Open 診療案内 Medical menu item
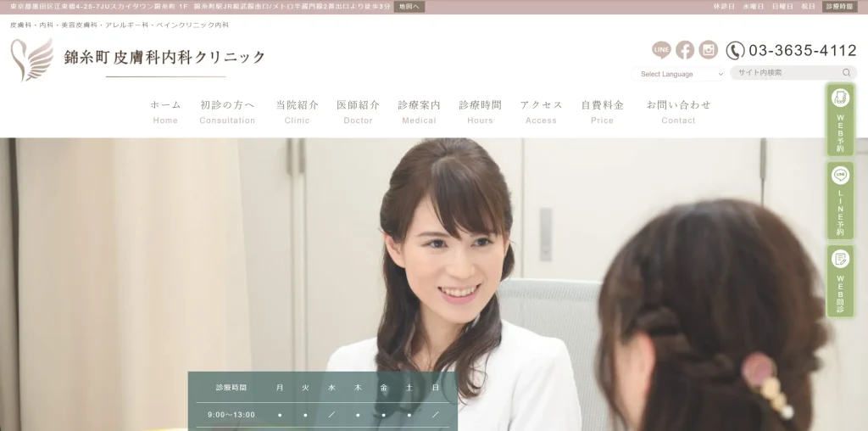 [419, 111]
